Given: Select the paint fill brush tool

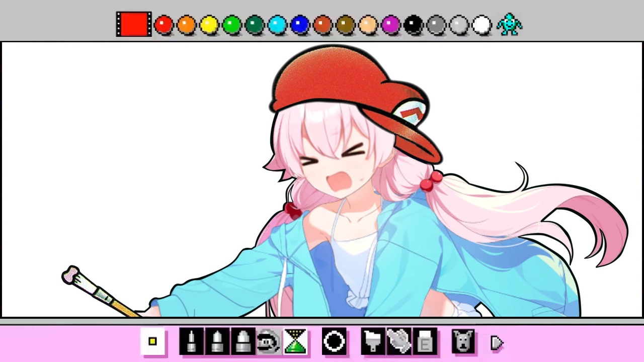Looking at the screenshot, I should pyautogui.click(x=373, y=342).
